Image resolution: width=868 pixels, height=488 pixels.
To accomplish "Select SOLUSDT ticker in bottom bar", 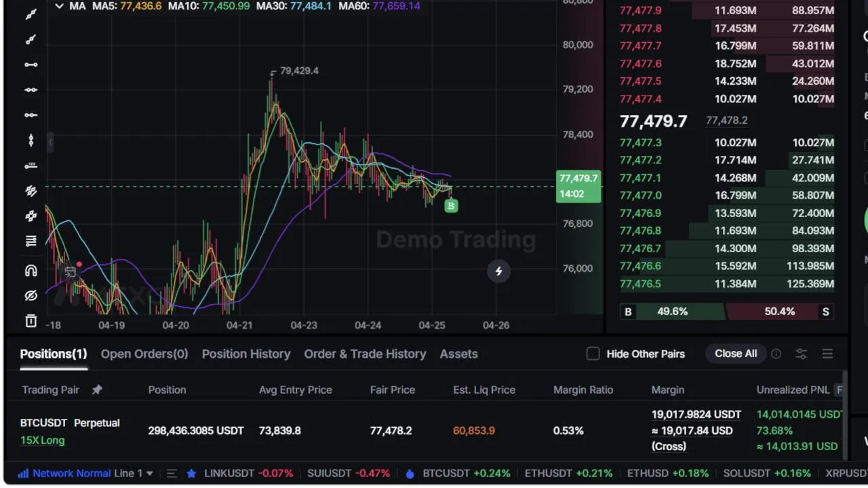I will tap(767, 473).
